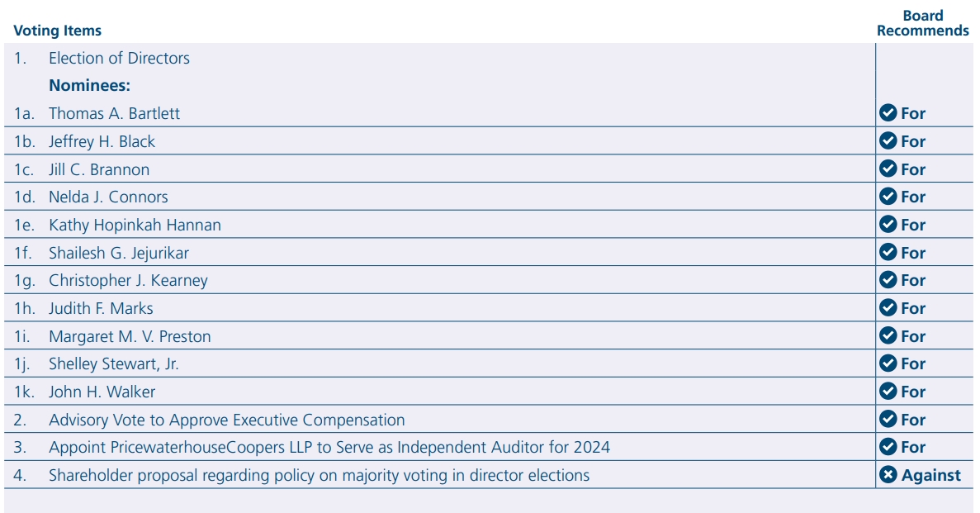Image resolution: width=980 pixels, height=513 pixels.
Task: Select nominee Margaret M. V. Preston
Action: click(x=130, y=336)
